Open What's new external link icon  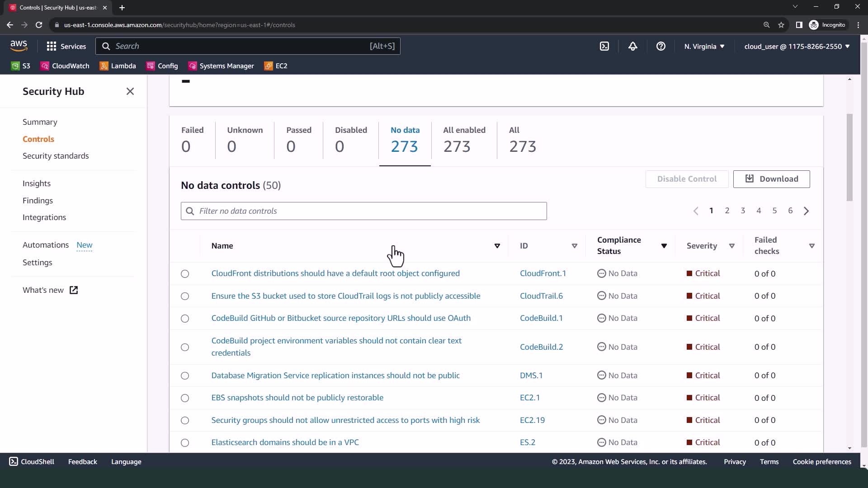pos(74,290)
